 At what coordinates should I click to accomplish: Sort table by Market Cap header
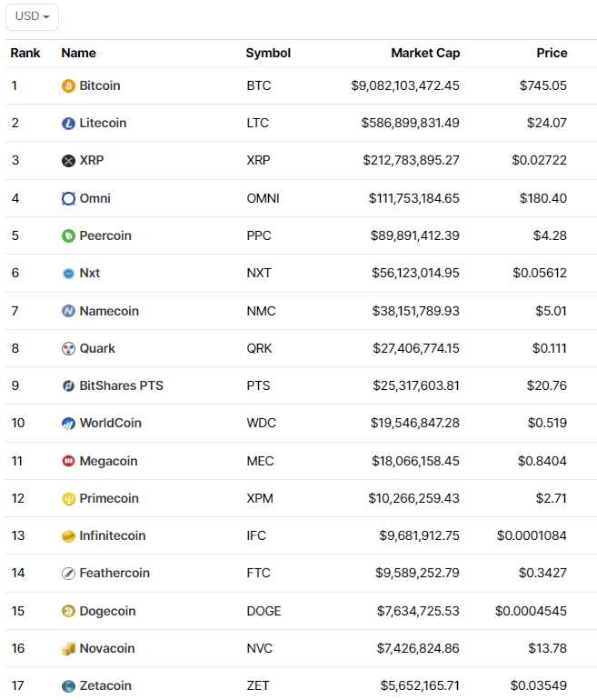(x=425, y=53)
